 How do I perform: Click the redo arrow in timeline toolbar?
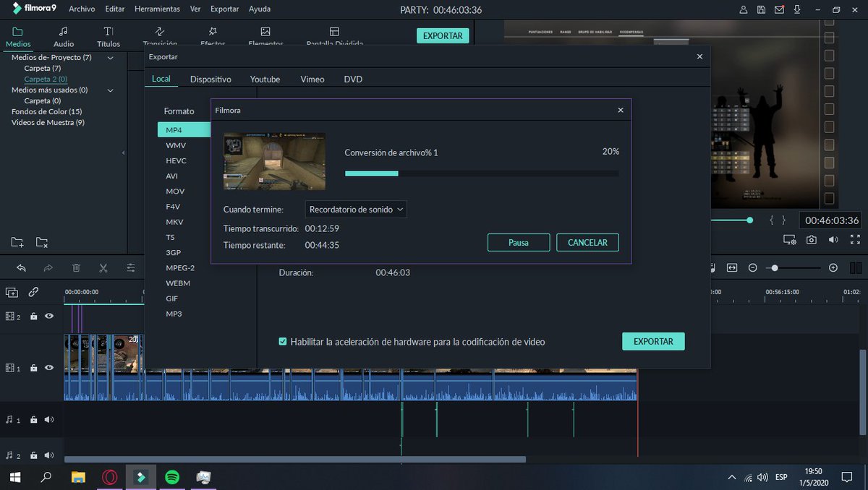click(x=48, y=267)
